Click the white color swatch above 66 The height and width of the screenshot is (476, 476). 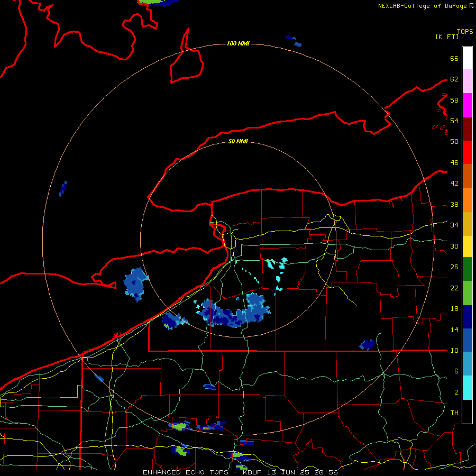point(467,58)
